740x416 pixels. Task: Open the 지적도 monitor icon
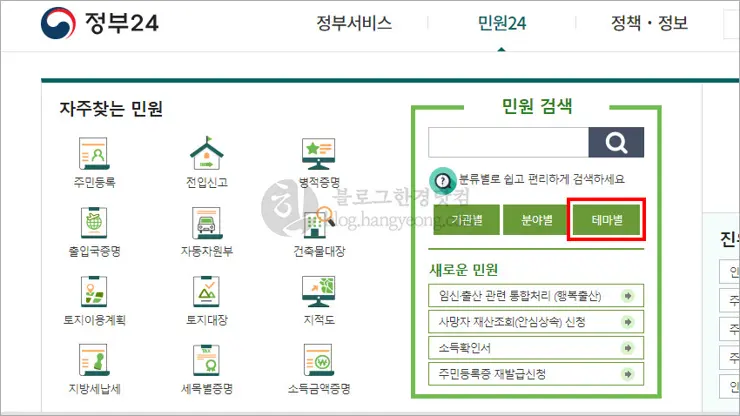click(x=319, y=292)
